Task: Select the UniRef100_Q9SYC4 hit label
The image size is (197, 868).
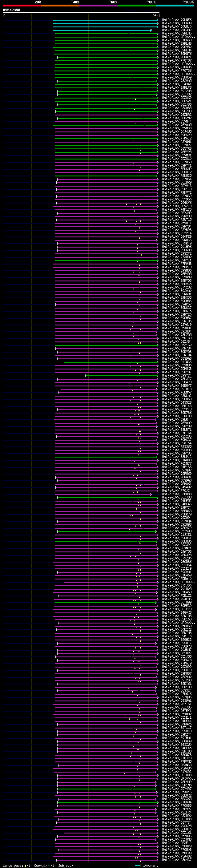Action: point(177,375)
